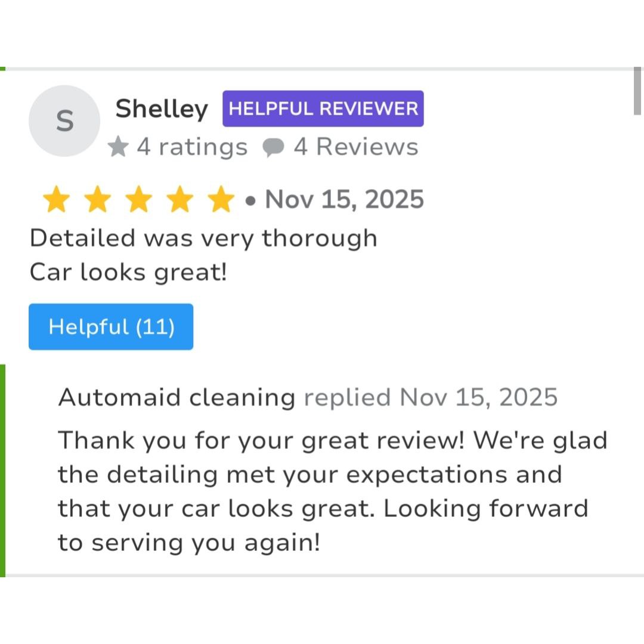Click the Car looks great! text
The image size is (644, 644).
point(129,273)
